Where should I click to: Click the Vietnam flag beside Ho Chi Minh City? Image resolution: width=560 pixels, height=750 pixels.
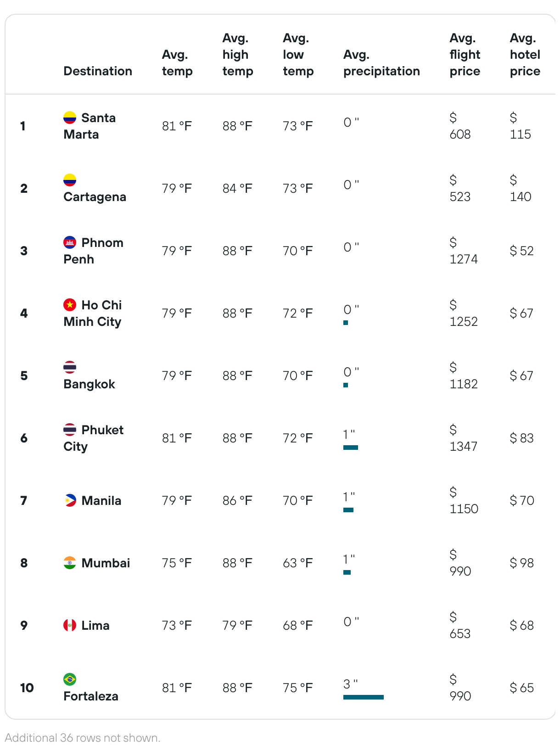tap(70, 305)
